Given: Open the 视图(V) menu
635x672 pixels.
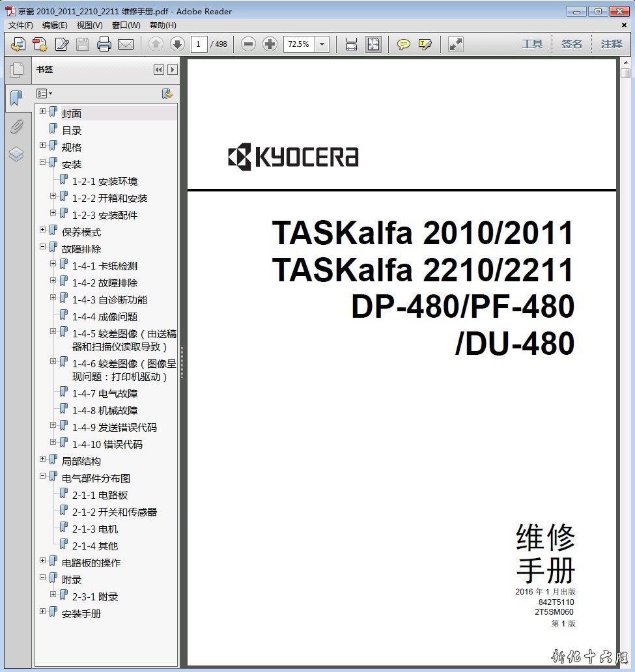Looking at the screenshot, I should 89,25.
